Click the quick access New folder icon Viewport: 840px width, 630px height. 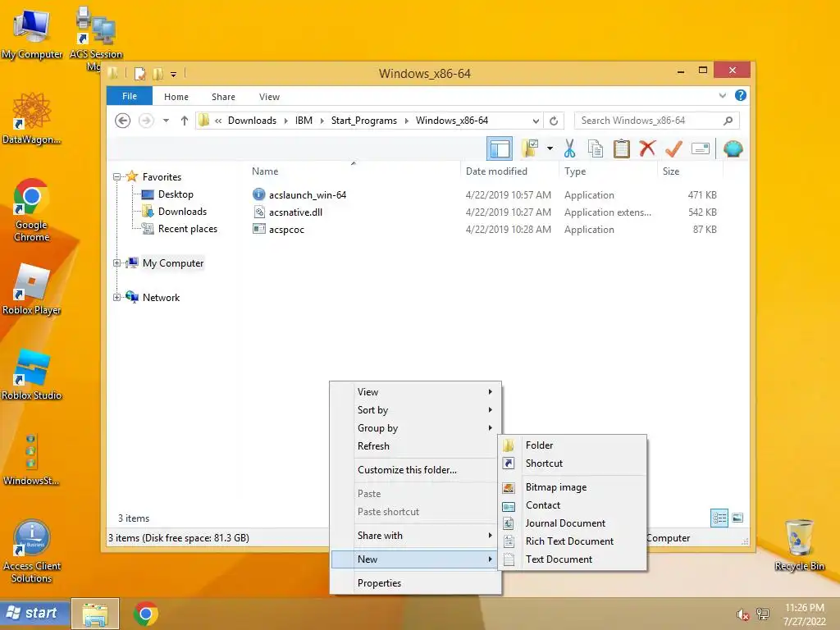click(x=157, y=73)
